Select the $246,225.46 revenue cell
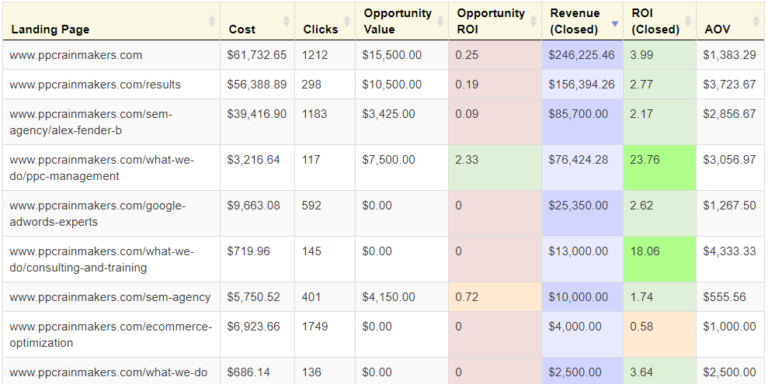Image resolution: width=768 pixels, height=384 pixels. [582, 55]
